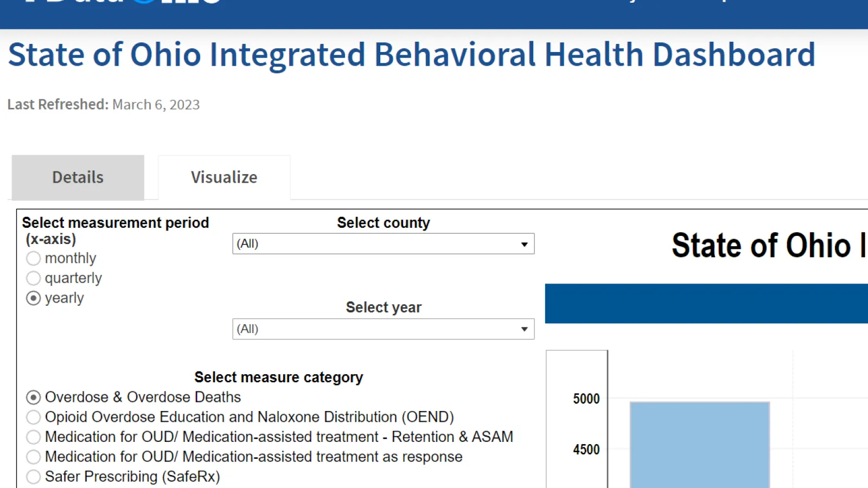Choose Medication-assisted treatment as response
Screen dimensions: 868x488
click(x=34, y=457)
